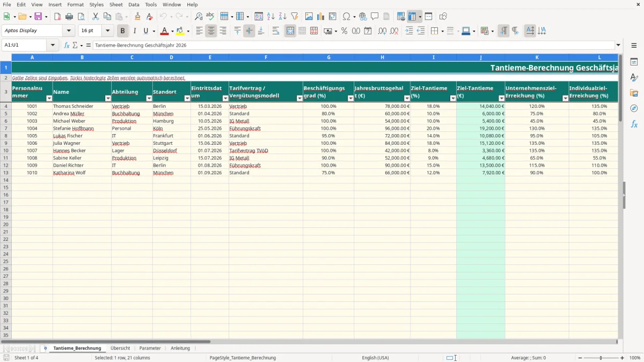Click the zoom in plus button
Viewport: 644px width, 362px height.
point(622,358)
